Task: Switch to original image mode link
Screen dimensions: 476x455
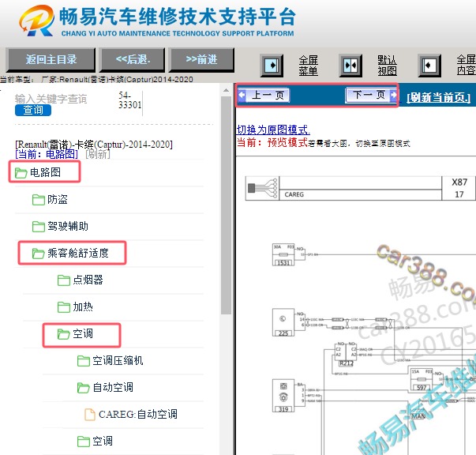Action: [273, 130]
